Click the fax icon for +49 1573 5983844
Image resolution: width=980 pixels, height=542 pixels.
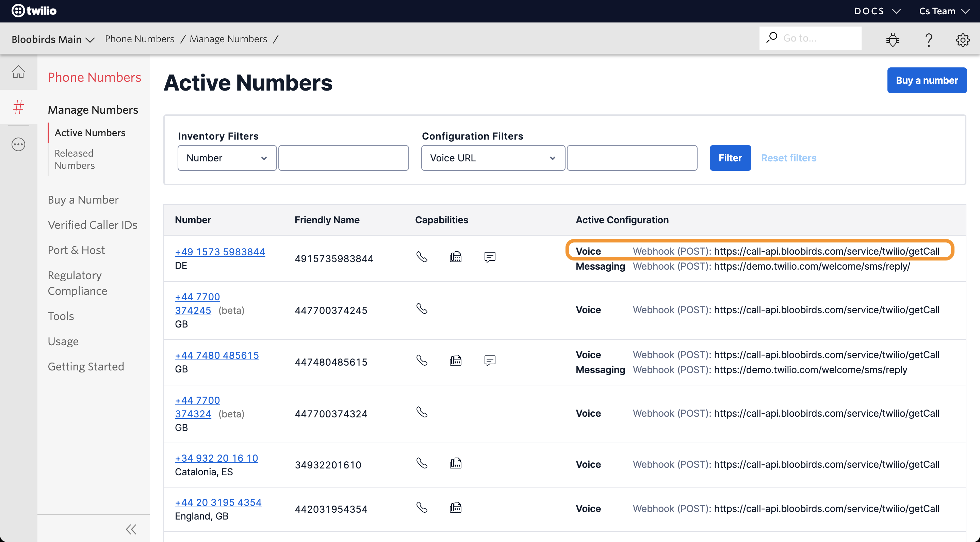point(455,257)
